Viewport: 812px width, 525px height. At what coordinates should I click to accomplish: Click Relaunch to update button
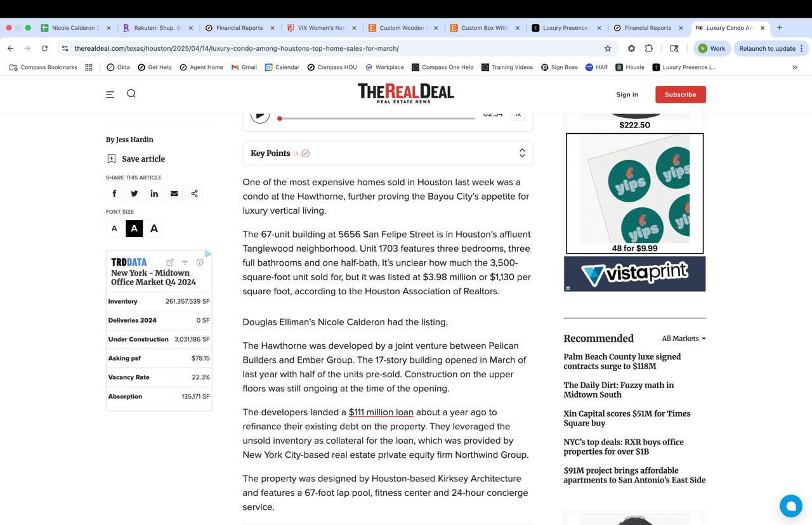pyautogui.click(x=771, y=48)
